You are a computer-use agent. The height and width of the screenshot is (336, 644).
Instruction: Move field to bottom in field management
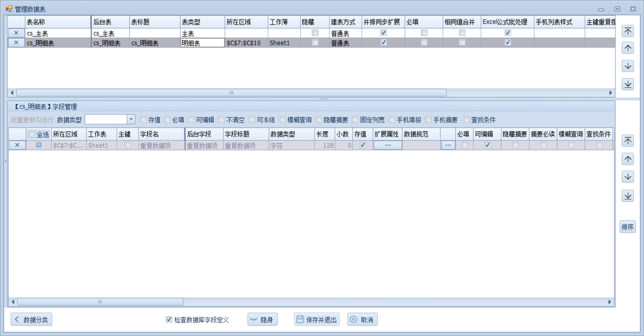tap(628, 196)
